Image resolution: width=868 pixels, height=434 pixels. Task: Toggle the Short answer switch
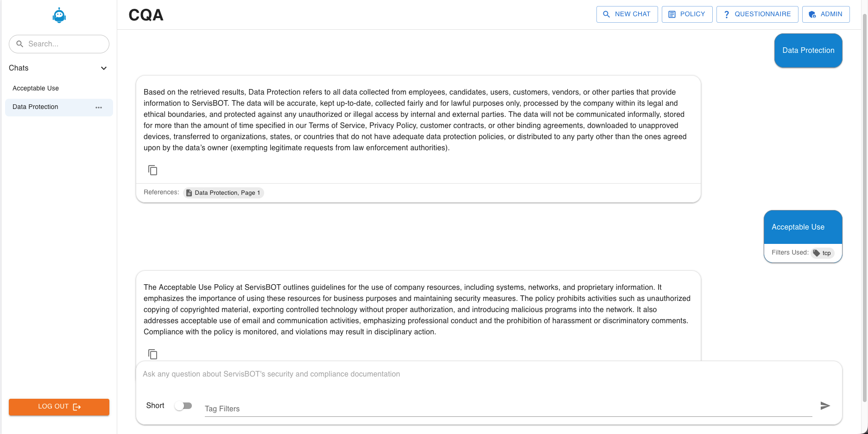click(184, 406)
